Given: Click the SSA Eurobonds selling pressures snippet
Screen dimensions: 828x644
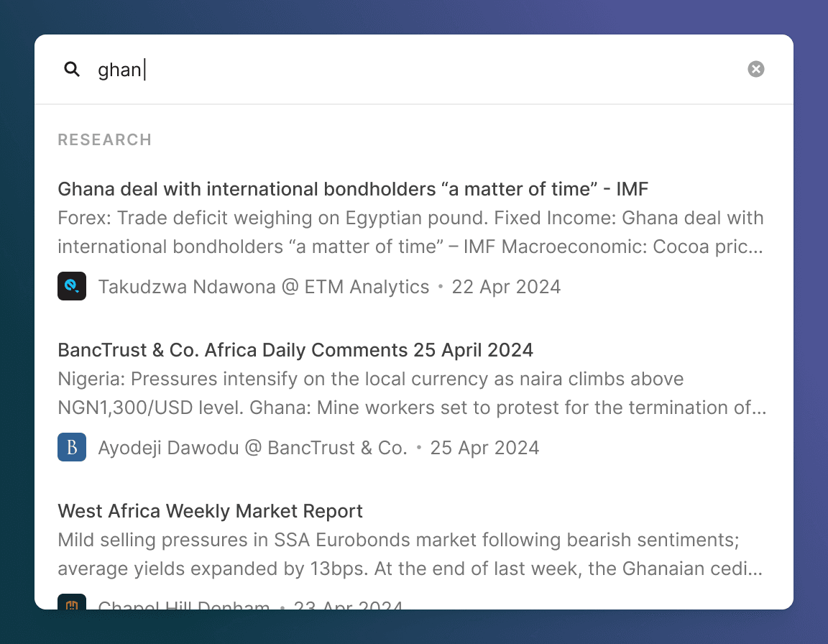Looking at the screenshot, I should click(410, 554).
